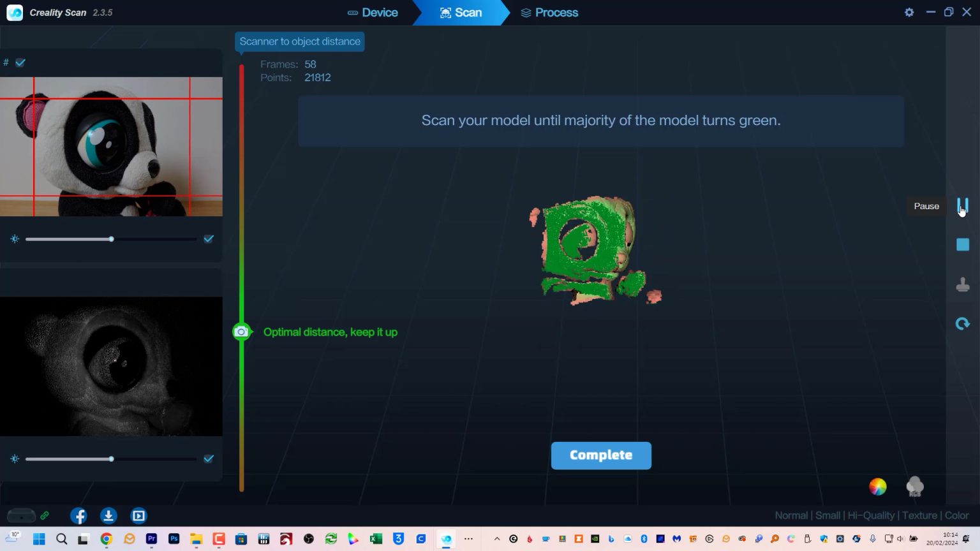Toggle RGB camera brightness checkbox

tap(209, 239)
